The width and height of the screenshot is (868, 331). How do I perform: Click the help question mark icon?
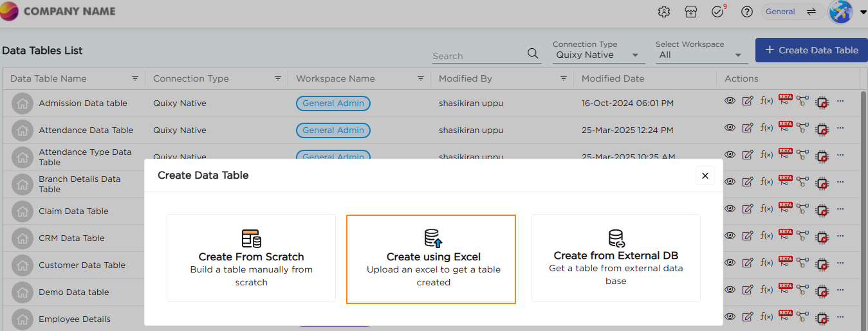click(746, 12)
